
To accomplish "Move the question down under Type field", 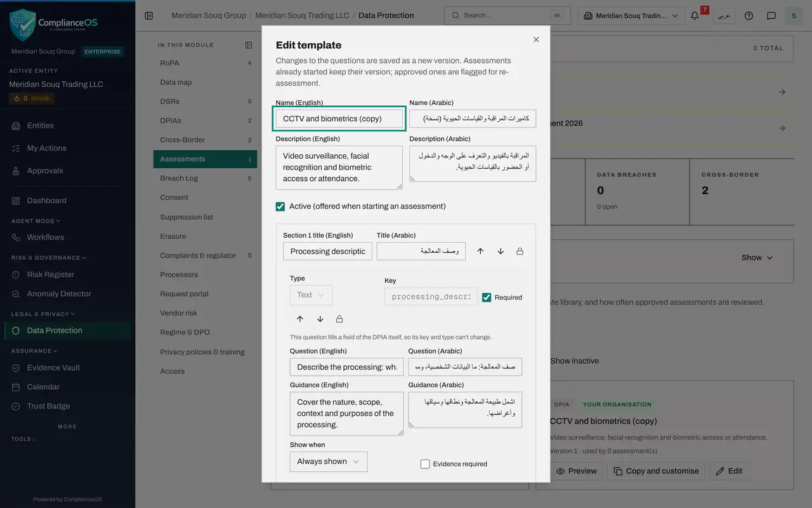I will click(320, 319).
